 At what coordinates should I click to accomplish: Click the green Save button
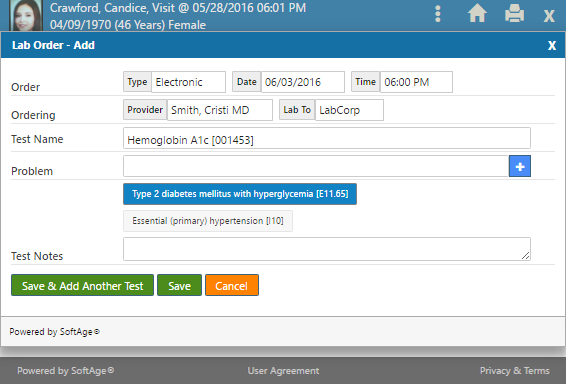(x=179, y=285)
